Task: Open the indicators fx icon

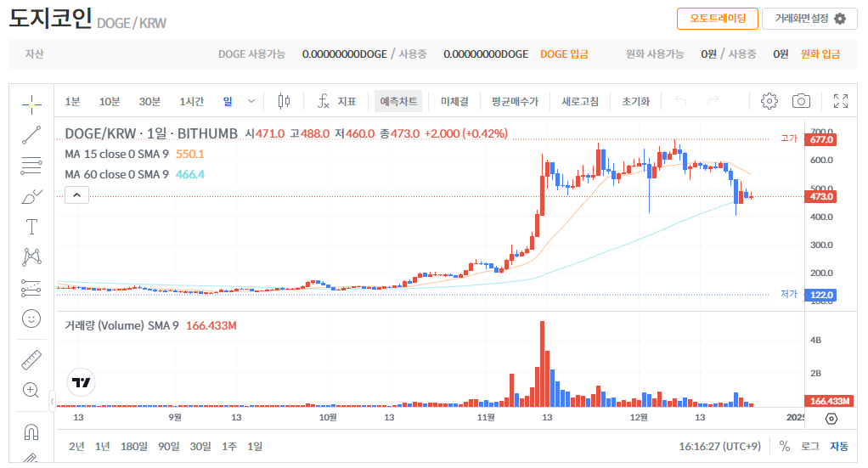Action: [324, 101]
